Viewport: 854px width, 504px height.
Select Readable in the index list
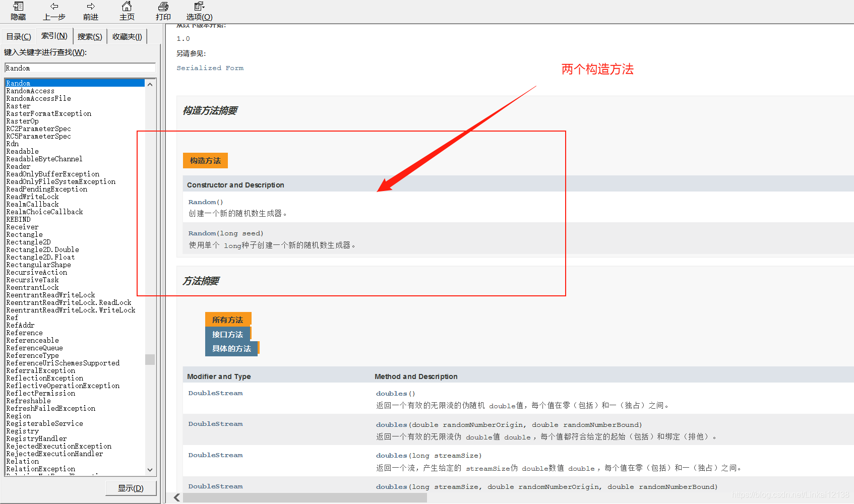click(x=22, y=151)
